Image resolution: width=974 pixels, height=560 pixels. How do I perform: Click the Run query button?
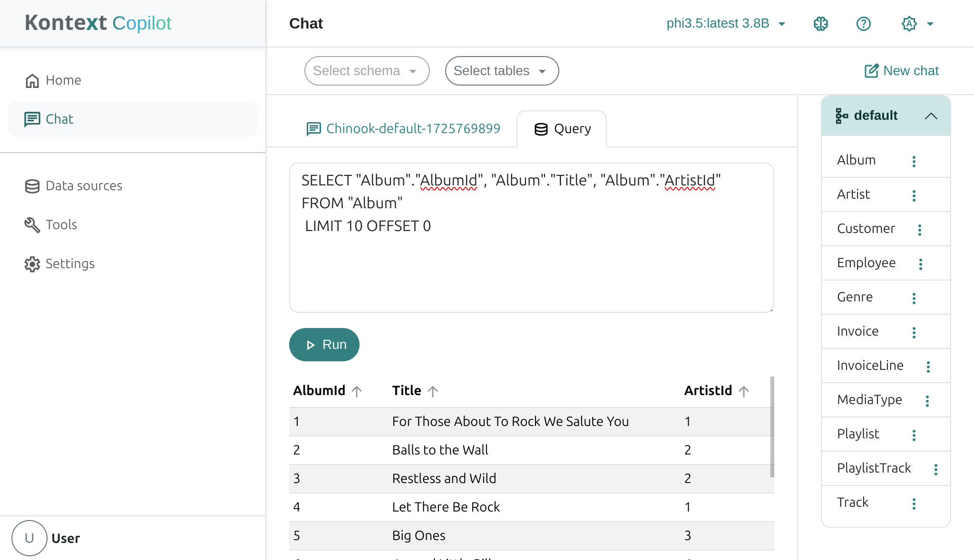(x=324, y=344)
